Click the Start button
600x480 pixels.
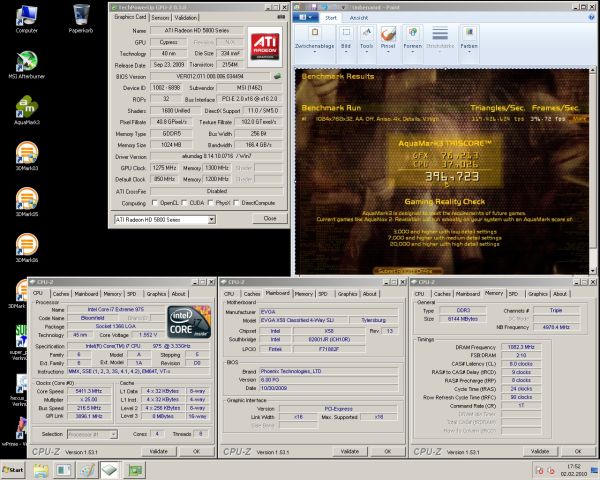tap(13, 470)
